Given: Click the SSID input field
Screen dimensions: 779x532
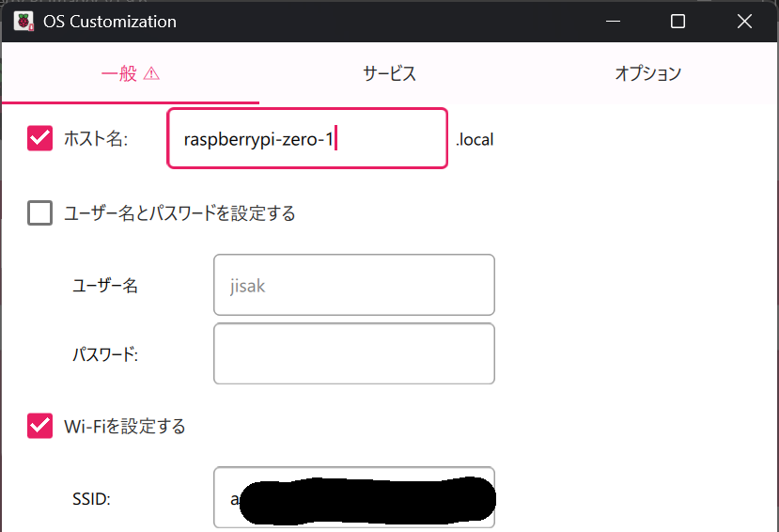Looking at the screenshot, I should coord(354,497).
